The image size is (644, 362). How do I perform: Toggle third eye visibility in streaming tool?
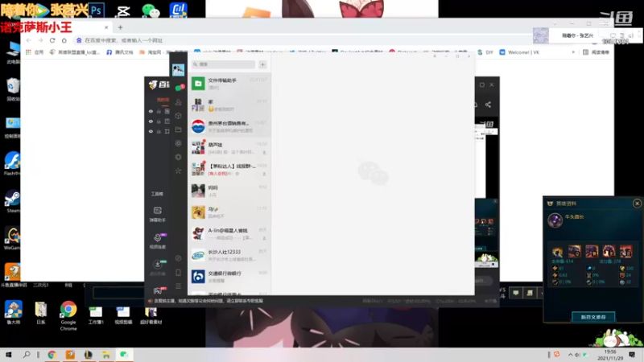pos(151,131)
